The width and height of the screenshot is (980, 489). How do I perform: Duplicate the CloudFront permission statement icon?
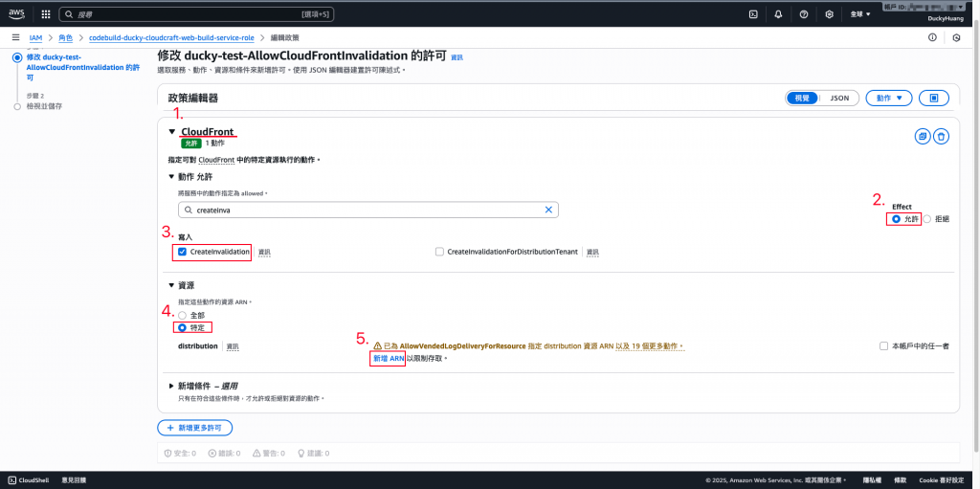pyautogui.click(x=923, y=136)
